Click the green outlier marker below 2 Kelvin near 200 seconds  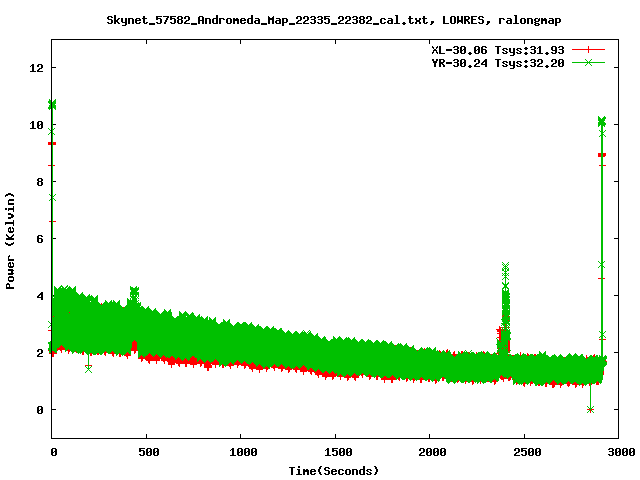(x=89, y=369)
